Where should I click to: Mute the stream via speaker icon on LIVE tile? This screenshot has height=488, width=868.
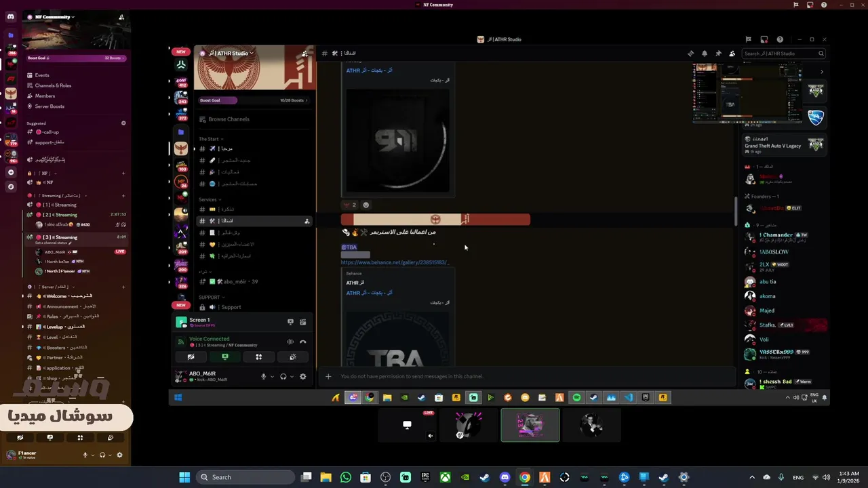coord(430,436)
